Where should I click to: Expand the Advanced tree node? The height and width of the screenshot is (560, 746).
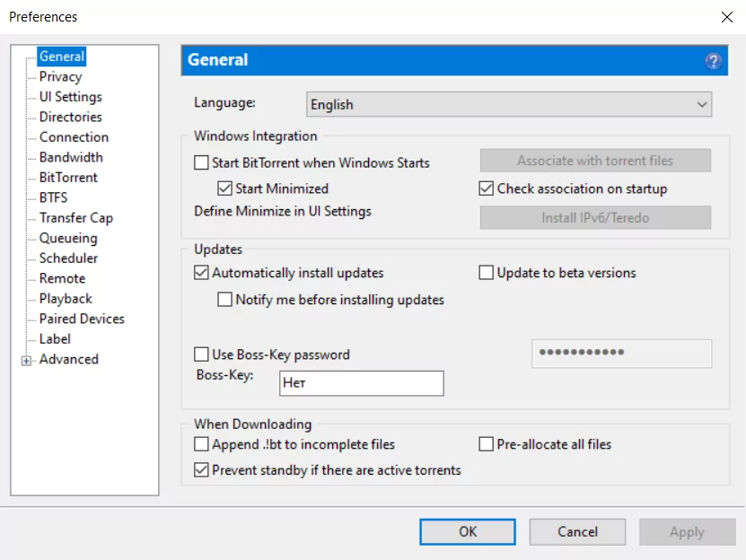[26, 360]
